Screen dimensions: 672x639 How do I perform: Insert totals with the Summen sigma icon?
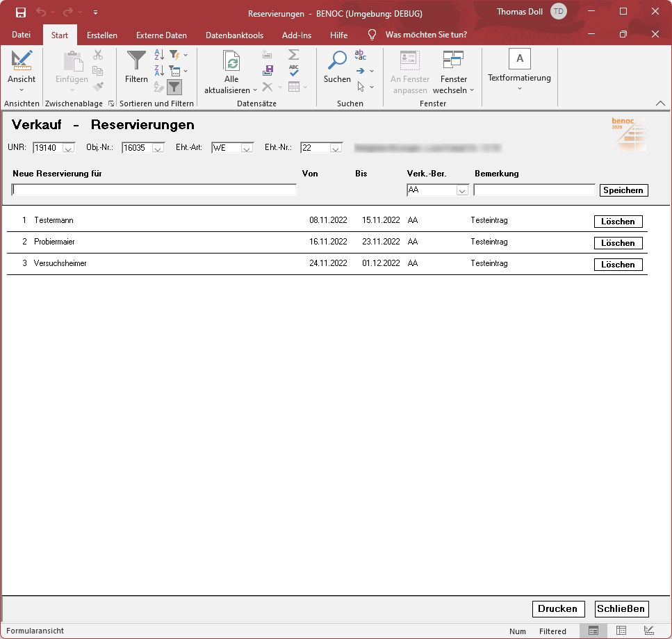coord(293,53)
